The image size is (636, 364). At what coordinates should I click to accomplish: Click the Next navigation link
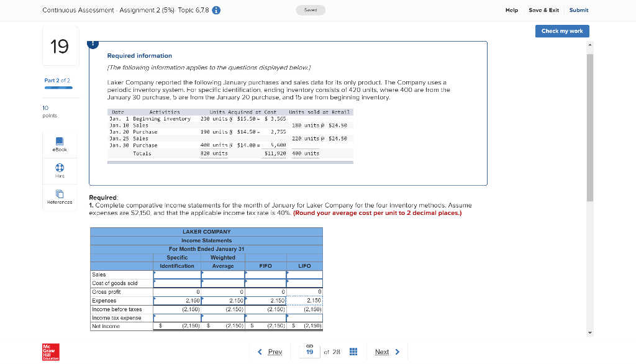coord(382,352)
